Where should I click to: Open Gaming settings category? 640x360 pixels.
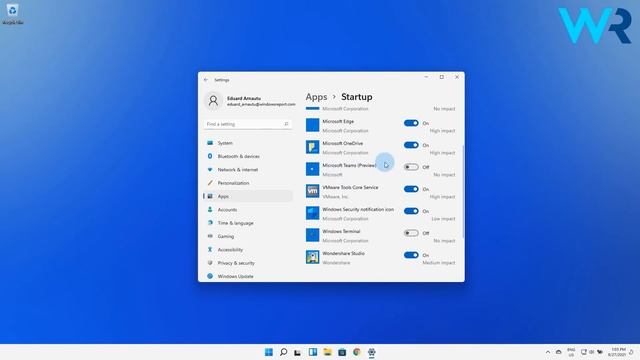tap(248, 236)
